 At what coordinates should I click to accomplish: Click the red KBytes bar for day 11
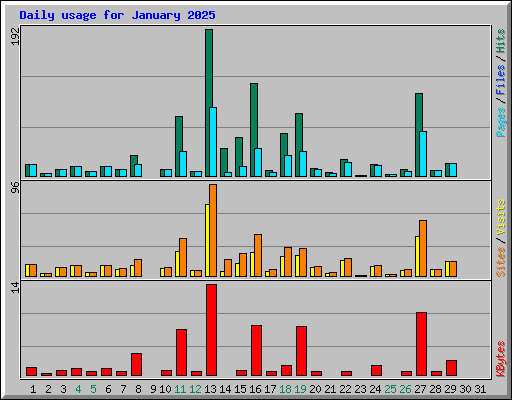(181, 353)
